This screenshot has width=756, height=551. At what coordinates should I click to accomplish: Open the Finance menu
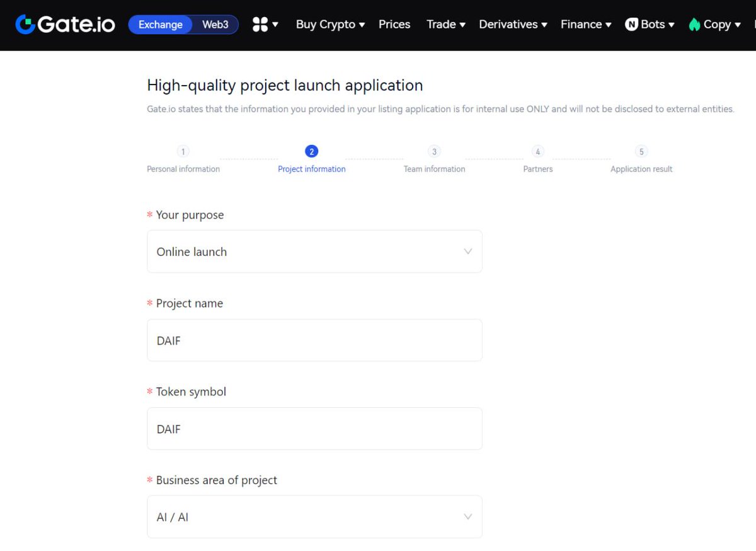click(586, 25)
